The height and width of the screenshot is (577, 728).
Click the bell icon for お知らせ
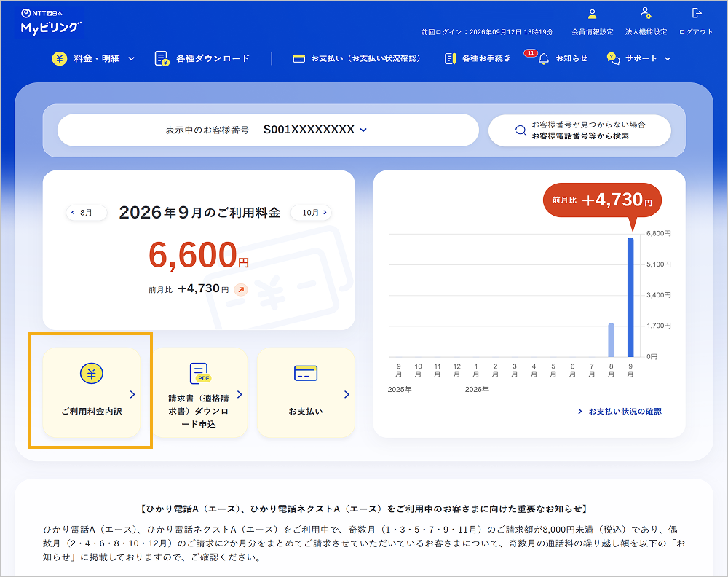pos(544,59)
